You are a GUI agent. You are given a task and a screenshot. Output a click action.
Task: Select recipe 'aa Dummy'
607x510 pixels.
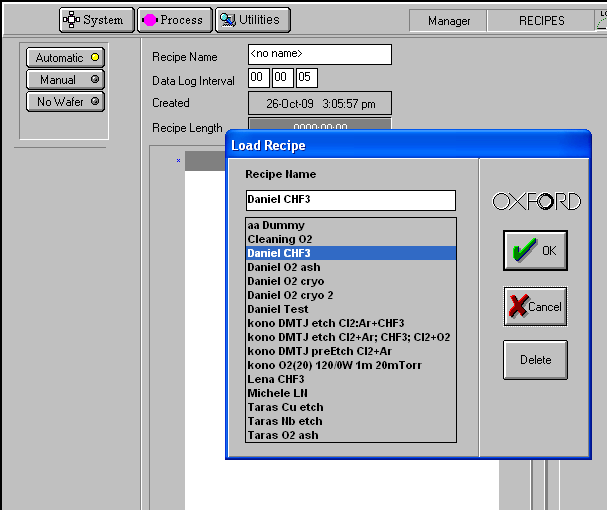(351, 225)
